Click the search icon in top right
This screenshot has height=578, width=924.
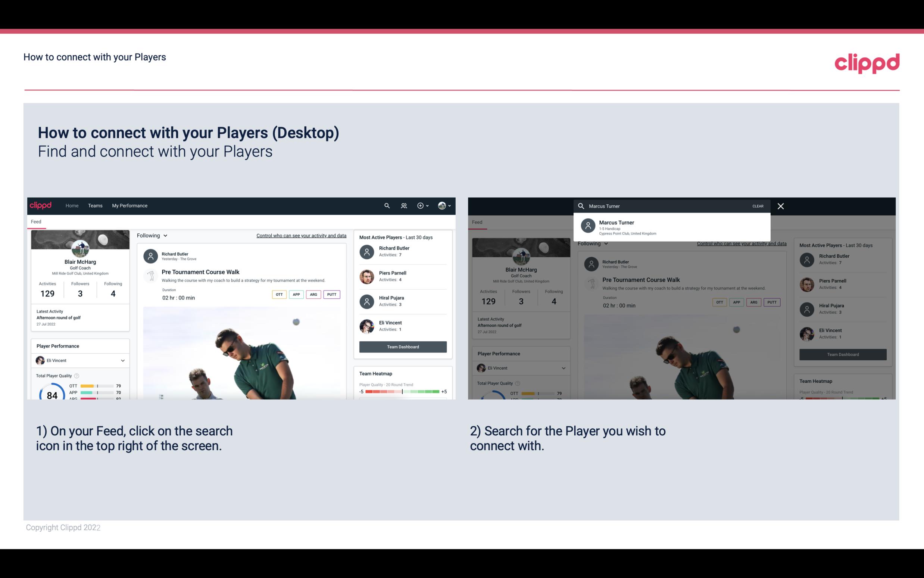(x=385, y=205)
